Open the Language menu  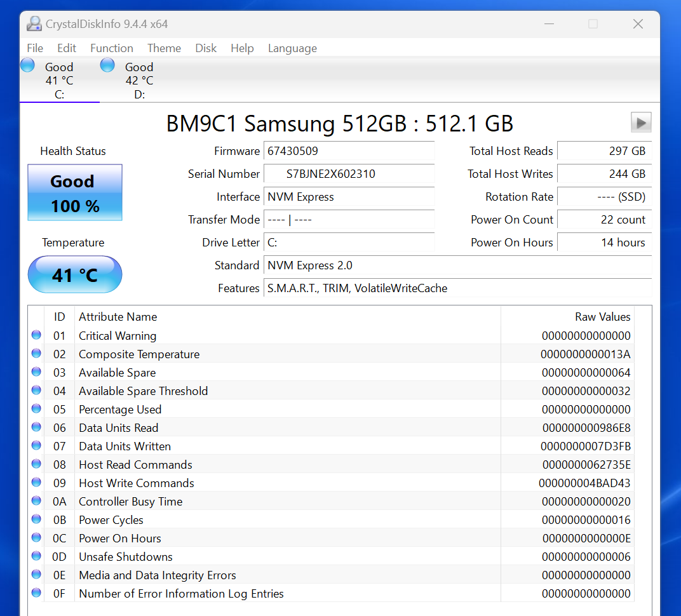pyautogui.click(x=292, y=48)
